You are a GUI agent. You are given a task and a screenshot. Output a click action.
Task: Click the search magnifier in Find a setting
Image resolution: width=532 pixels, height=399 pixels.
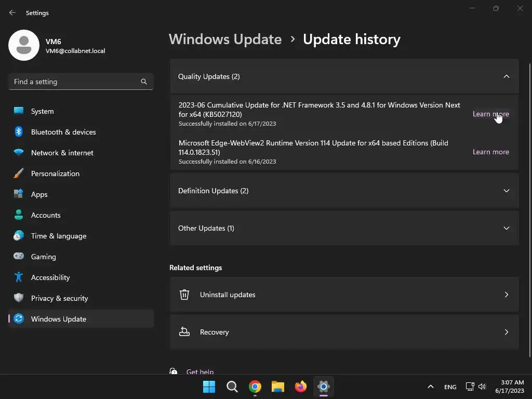pos(144,82)
